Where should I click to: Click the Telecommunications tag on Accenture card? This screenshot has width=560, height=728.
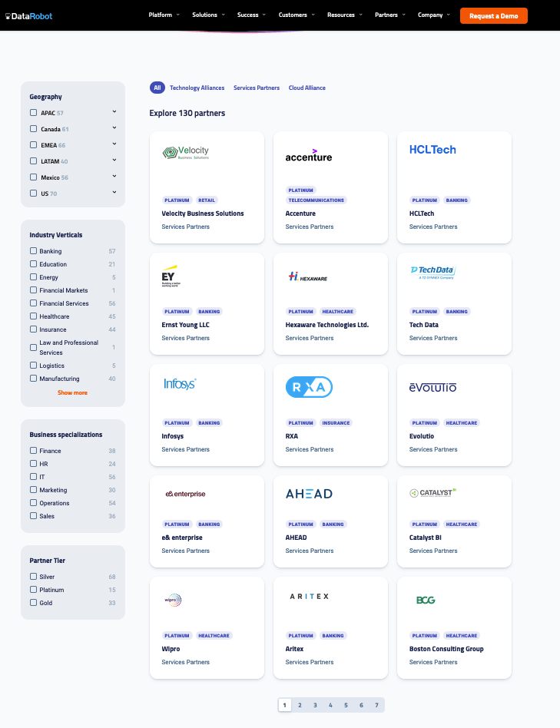[x=316, y=200]
